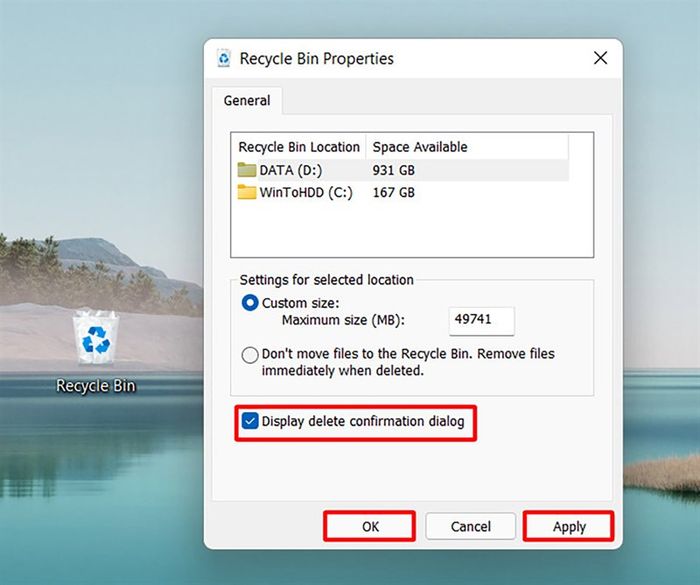
Task: Focus the Maximum size (MB) field
Action: (482, 320)
